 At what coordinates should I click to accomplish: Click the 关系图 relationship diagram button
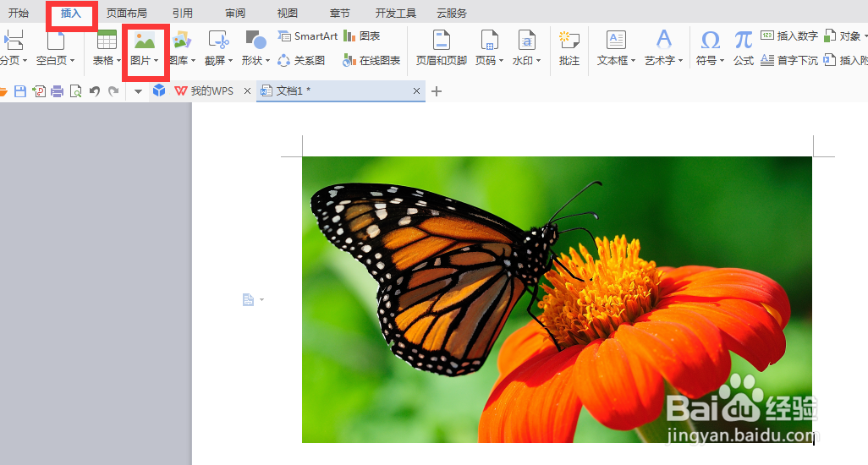click(x=301, y=60)
